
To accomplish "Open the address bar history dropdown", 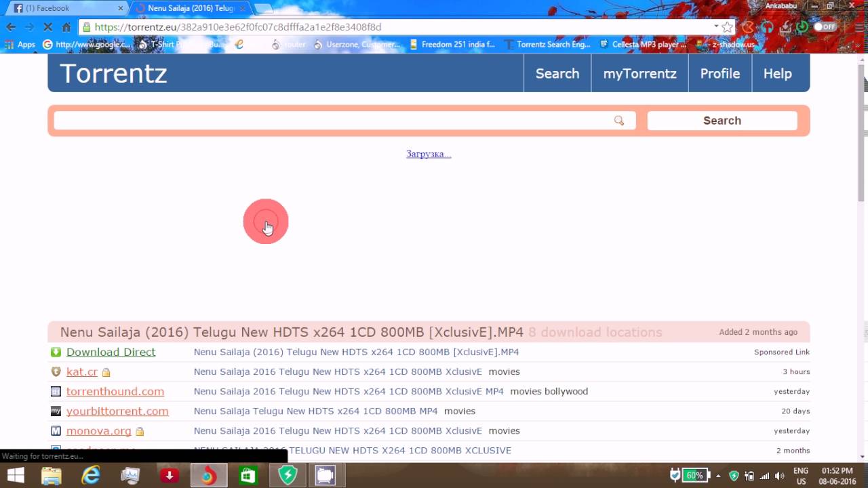I will click(x=716, y=26).
